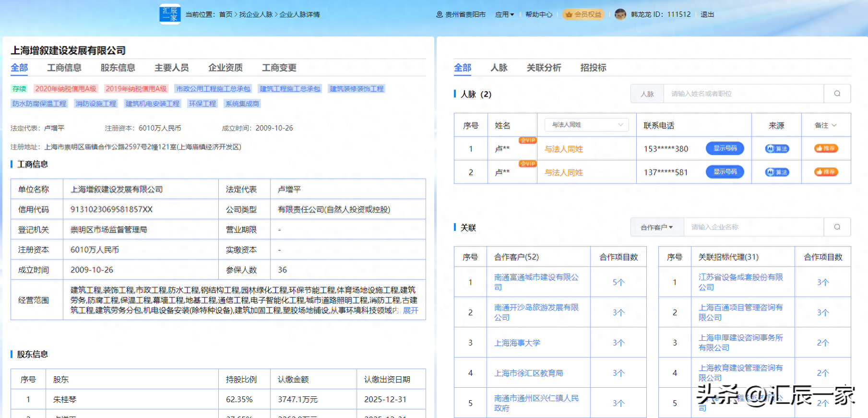Image resolution: width=868 pixels, height=418 pixels.
Task: Expand the full 经营范围 text with 展开
Action: [410, 311]
